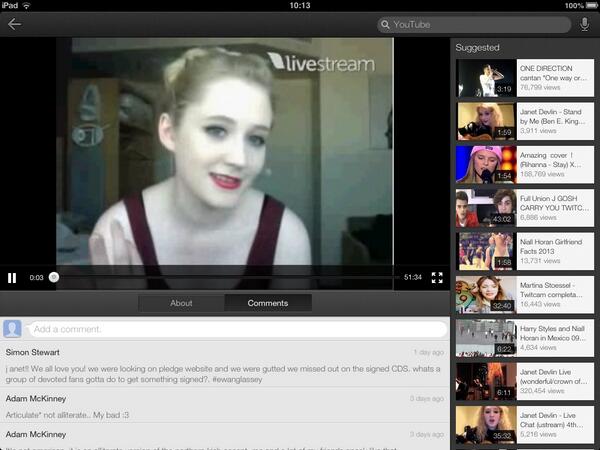Viewport: 600px width, 450px height.
Task: Click the video progress scrubber knob
Action: (x=54, y=277)
